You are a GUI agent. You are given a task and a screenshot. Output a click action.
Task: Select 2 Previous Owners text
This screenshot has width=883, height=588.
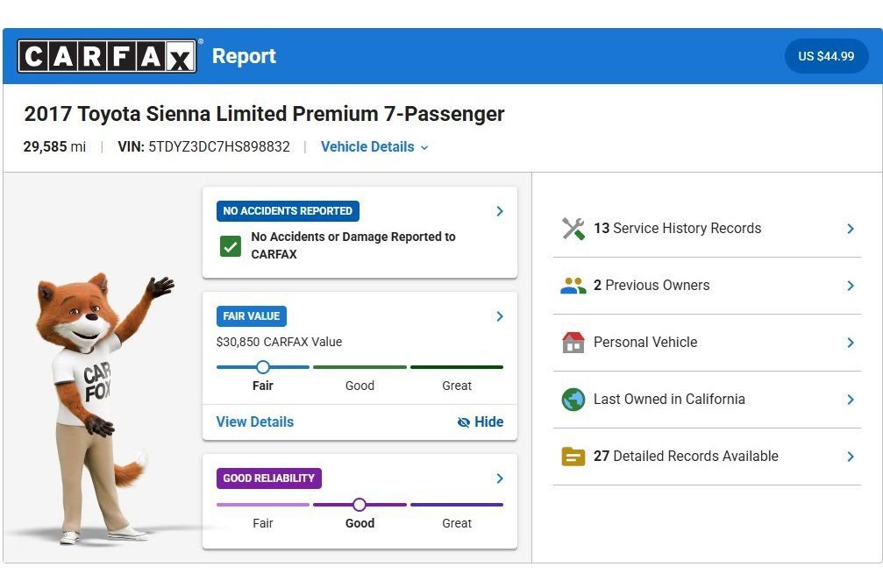652,286
